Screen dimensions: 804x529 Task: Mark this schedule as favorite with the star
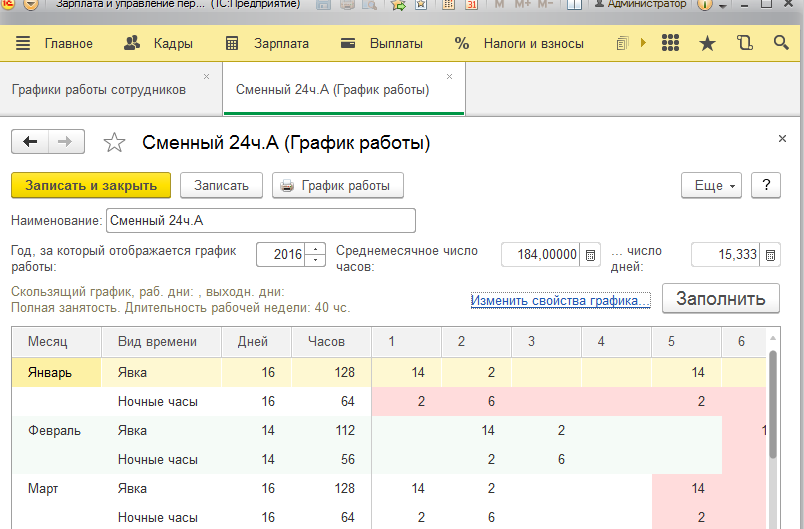114,143
